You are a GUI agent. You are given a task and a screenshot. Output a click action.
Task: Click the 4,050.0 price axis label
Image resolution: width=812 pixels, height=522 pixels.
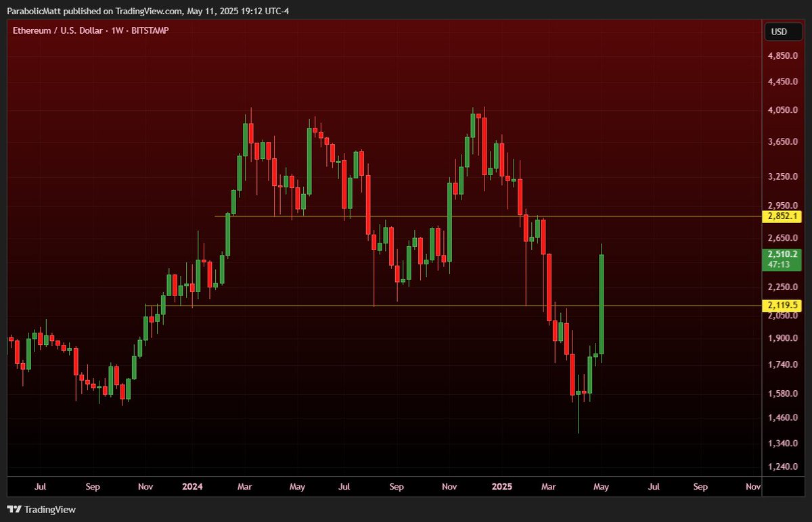782,110
